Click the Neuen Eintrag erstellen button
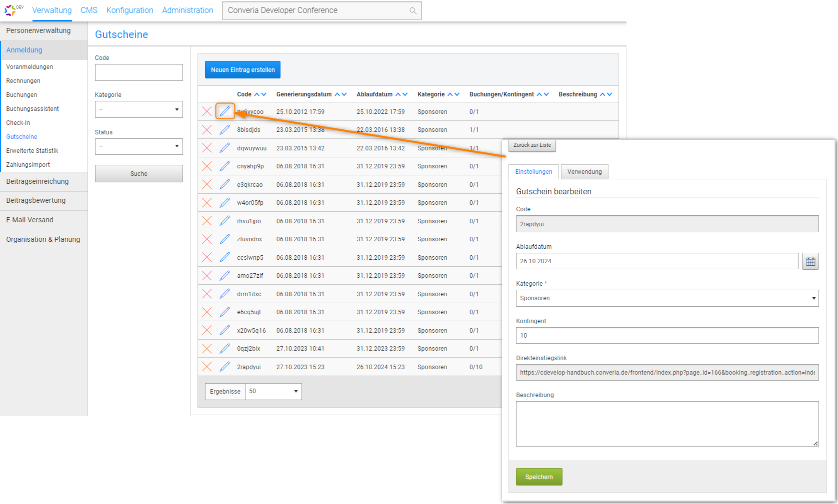The width and height of the screenshot is (838, 504). point(242,70)
